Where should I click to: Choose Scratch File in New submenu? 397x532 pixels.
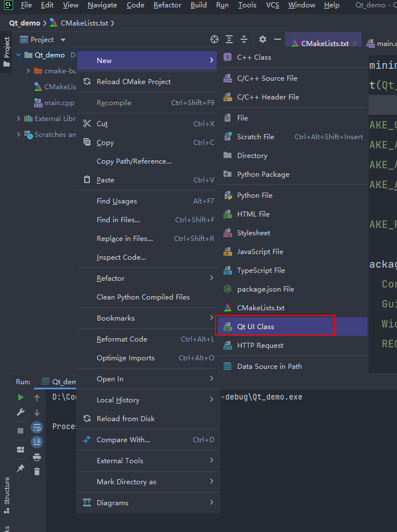tap(292, 137)
